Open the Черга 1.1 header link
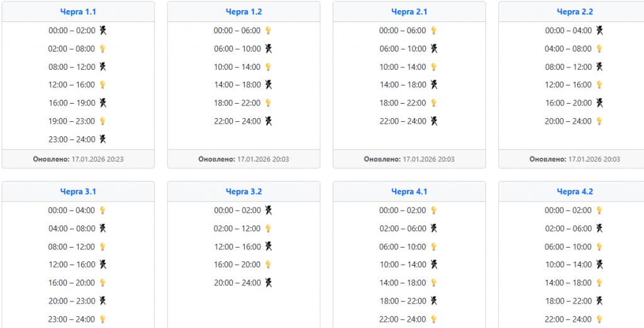The height and width of the screenshot is (328, 644). pos(78,11)
